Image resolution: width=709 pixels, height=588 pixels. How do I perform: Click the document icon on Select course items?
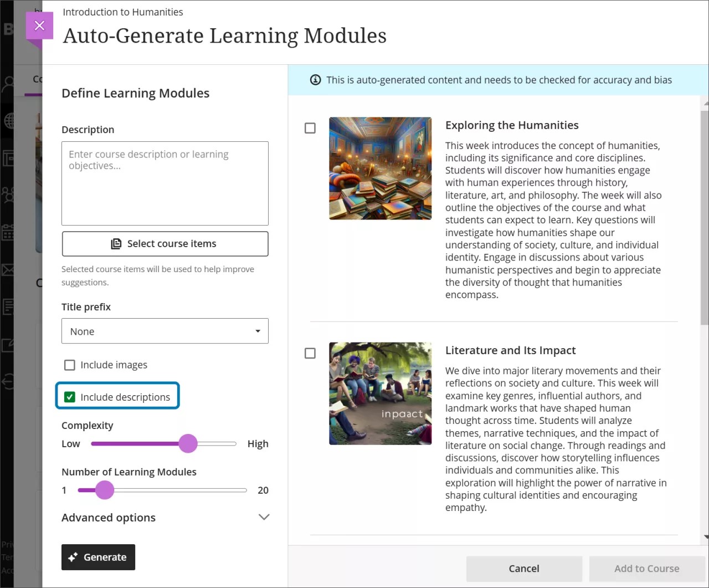tap(116, 243)
